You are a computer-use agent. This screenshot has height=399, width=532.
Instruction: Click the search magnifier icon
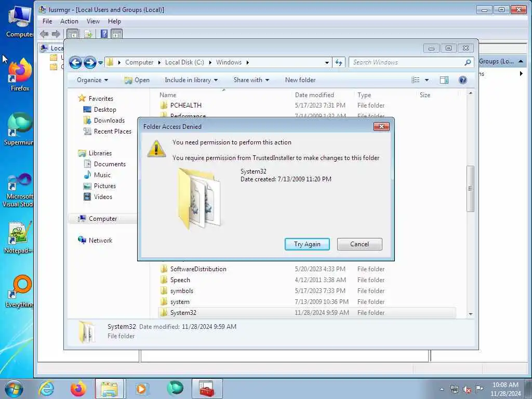[x=468, y=62]
